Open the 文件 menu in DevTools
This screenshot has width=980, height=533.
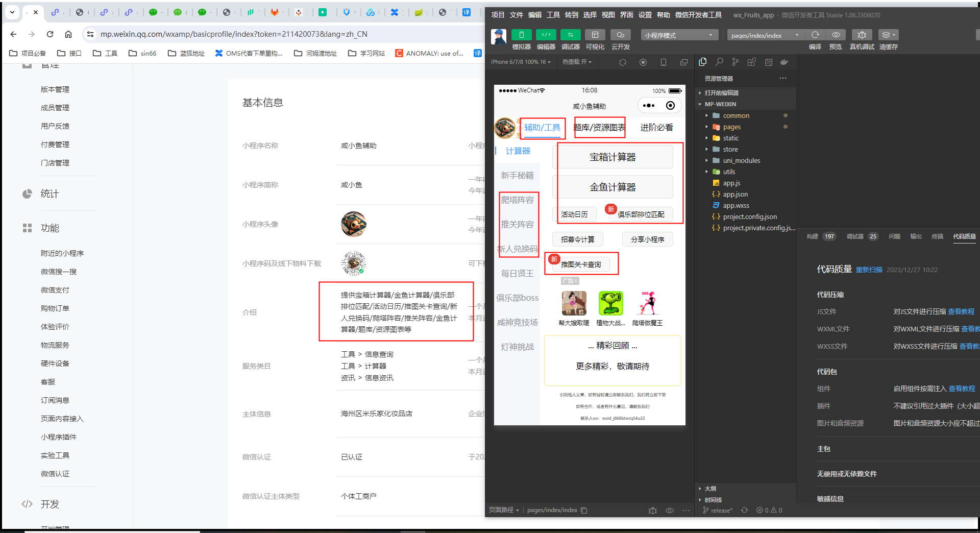click(x=517, y=15)
